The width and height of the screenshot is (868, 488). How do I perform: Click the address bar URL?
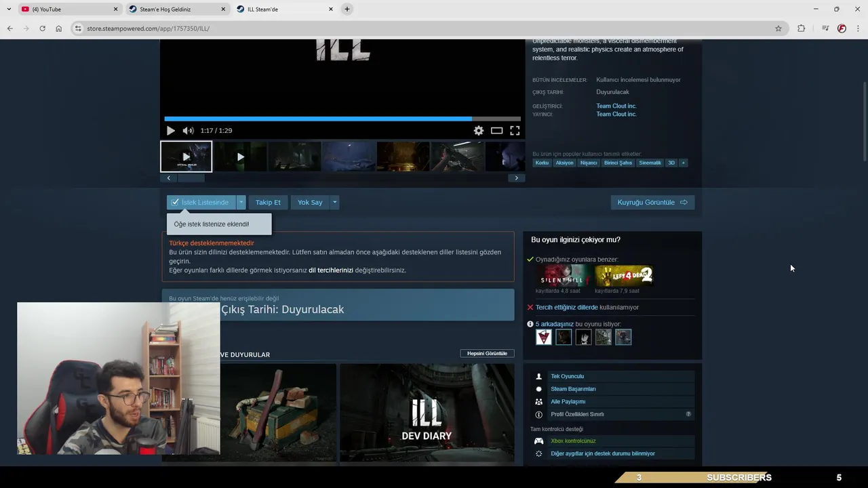[x=148, y=28]
